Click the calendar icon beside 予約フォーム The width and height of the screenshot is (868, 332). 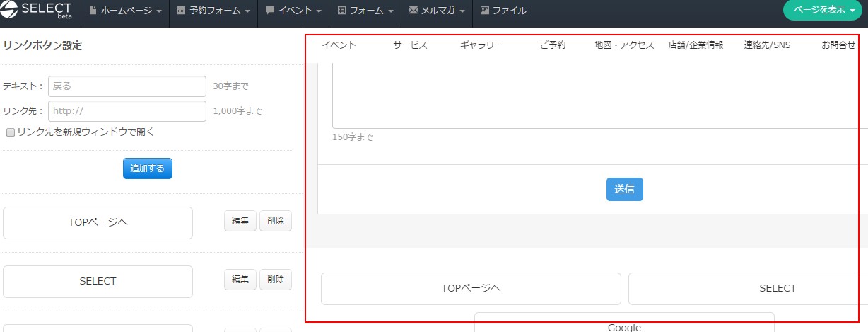point(181,11)
